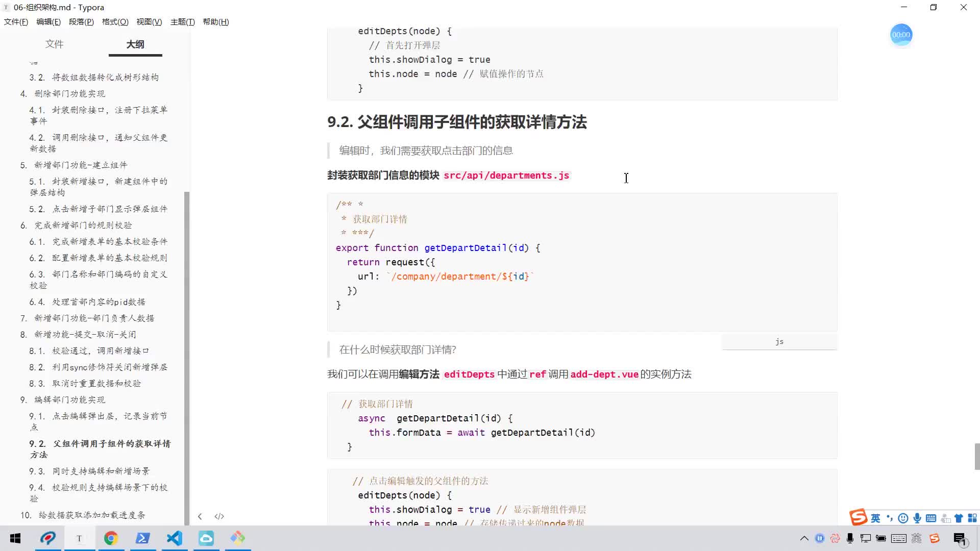The height and width of the screenshot is (551, 980).
Task: Click the Sogou tray icon
Action: [935, 538]
